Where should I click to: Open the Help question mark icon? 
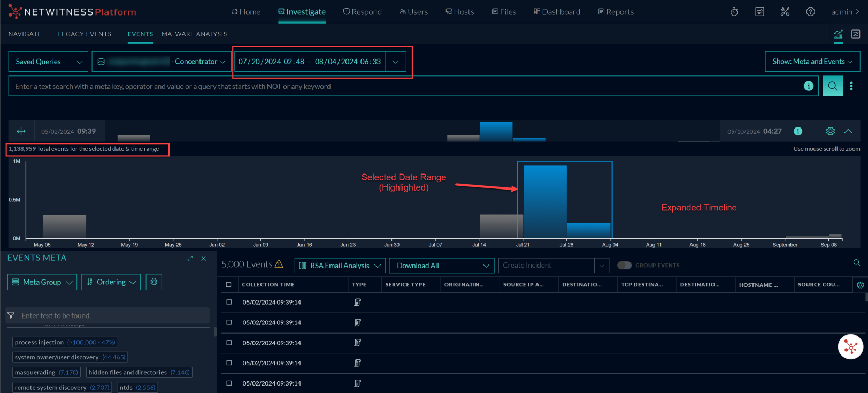[810, 12]
